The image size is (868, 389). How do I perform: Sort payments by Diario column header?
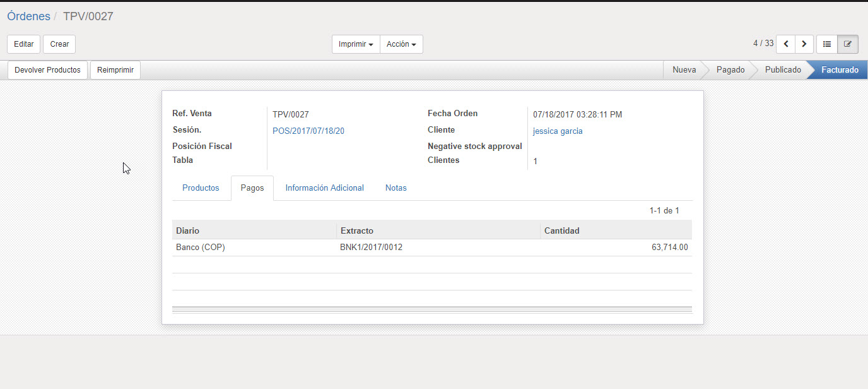click(188, 230)
